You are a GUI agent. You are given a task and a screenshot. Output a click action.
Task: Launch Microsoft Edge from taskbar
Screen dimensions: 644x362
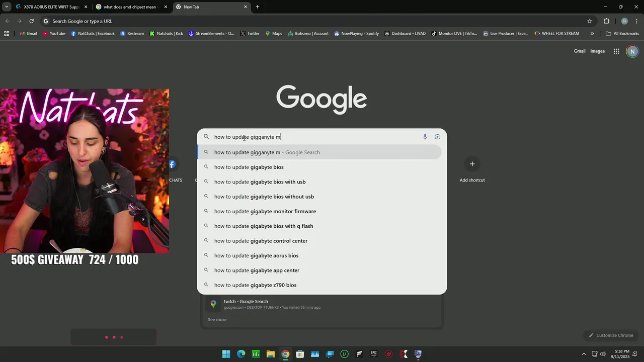click(241, 354)
